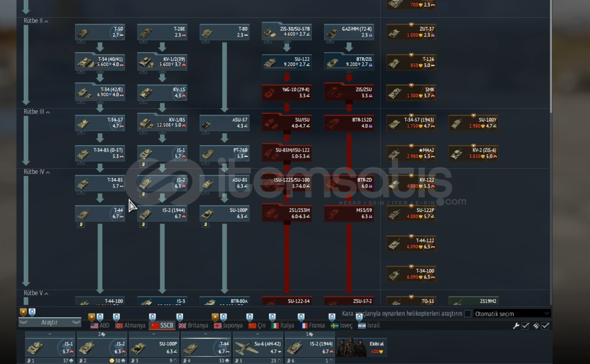Choose the T-126 premium tank card
Image resolution: width=590 pixels, height=364 pixels.
411,62
